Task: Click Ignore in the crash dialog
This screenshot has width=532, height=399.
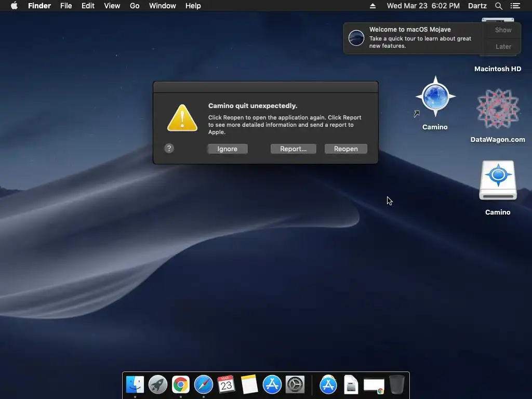Action: (x=228, y=149)
